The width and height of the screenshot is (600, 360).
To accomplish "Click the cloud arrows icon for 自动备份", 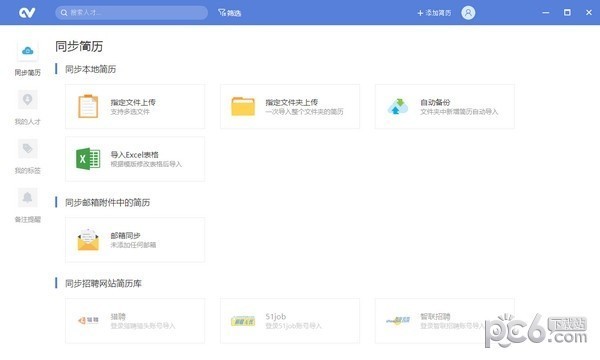I will tap(398, 106).
